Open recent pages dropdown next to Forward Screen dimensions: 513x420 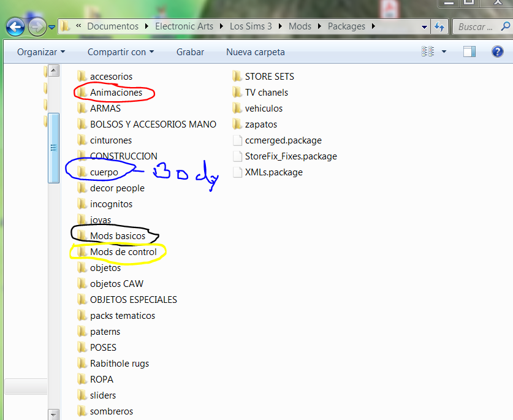51,27
